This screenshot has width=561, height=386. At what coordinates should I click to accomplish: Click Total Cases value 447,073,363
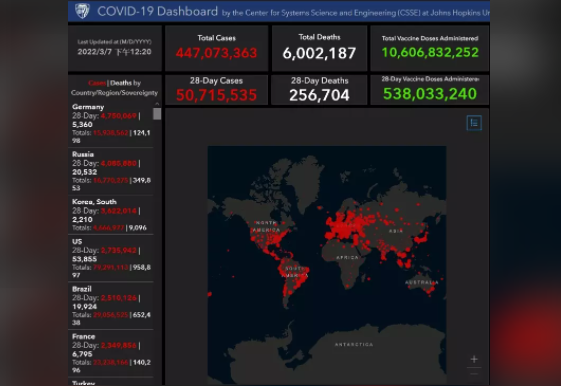(x=216, y=53)
